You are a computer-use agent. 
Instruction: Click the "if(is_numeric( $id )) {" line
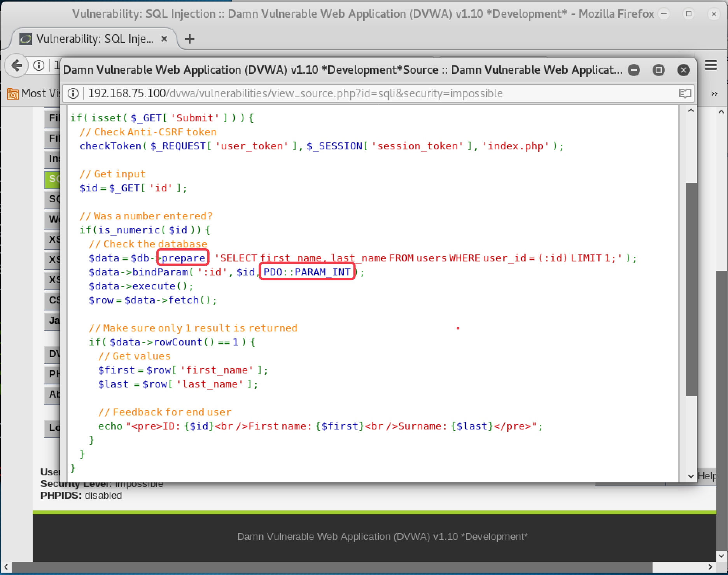(x=145, y=230)
